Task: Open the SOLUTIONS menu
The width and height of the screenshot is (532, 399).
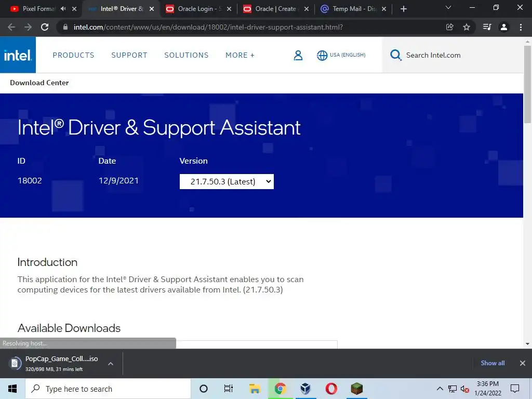Action: tap(187, 55)
